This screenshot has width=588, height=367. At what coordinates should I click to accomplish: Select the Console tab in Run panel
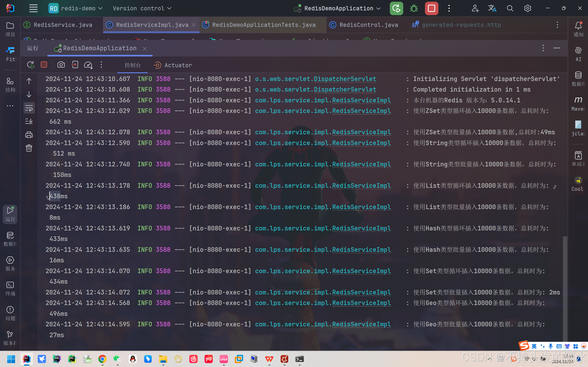click(x=133, y=65)
